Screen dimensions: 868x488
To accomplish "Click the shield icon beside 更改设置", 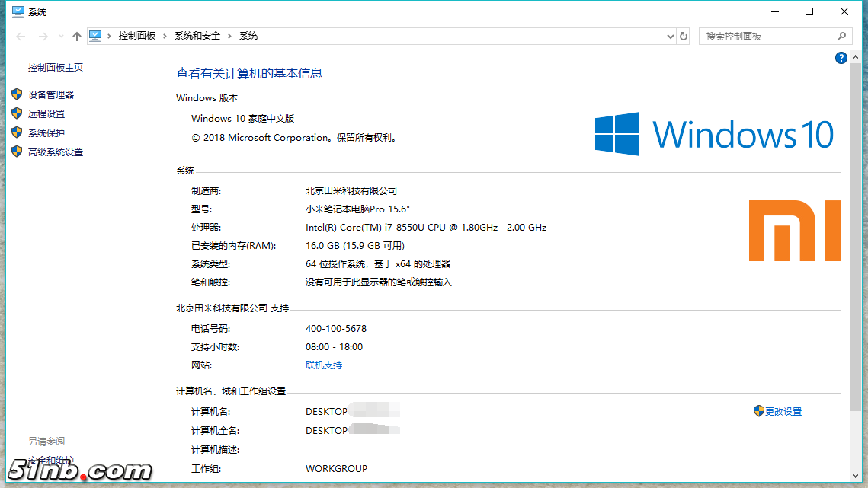I will pos(758,411).
